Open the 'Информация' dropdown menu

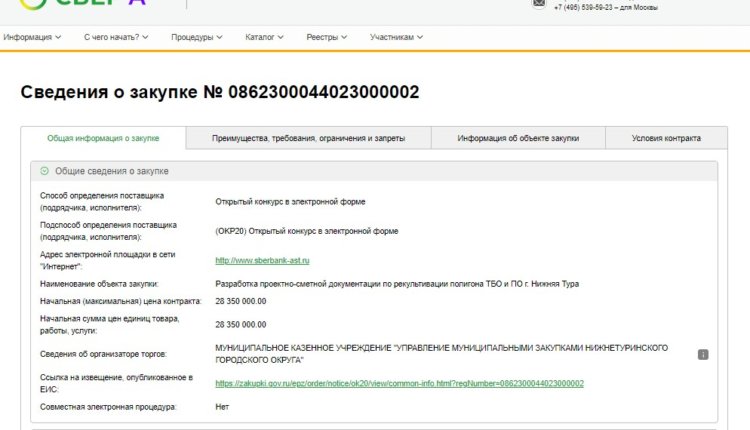click(32, 38)
